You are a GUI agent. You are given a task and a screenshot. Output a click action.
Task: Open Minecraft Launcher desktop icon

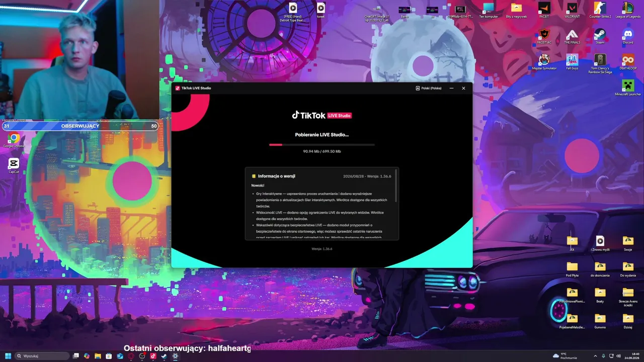pyautogui.click(x=628, y=88)
